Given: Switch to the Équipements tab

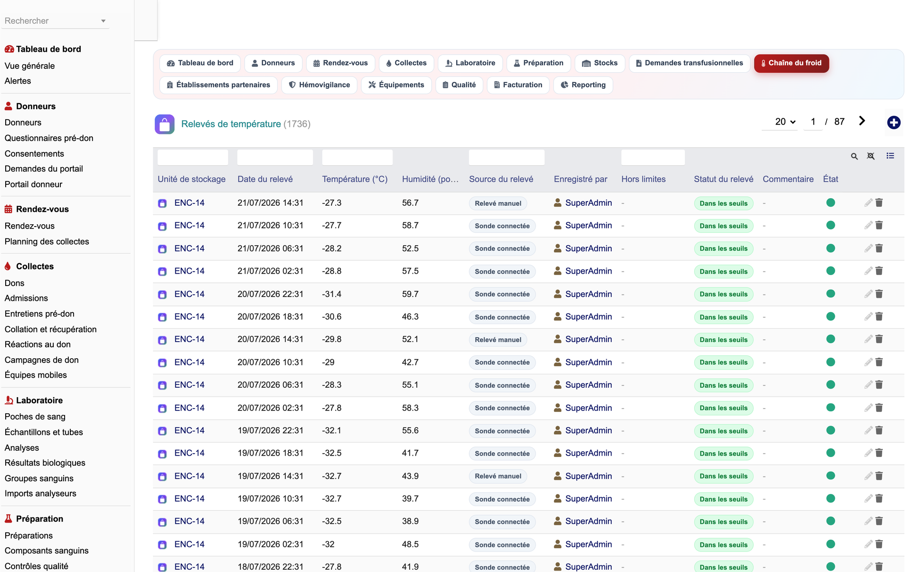Looking at the screenshot, I should click(396, 85).
